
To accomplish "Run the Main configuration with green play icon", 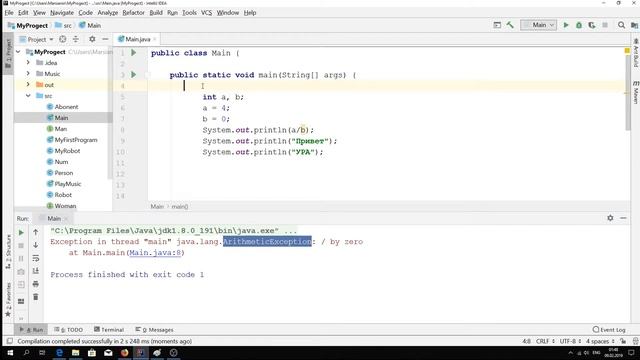I will (566, 25).
